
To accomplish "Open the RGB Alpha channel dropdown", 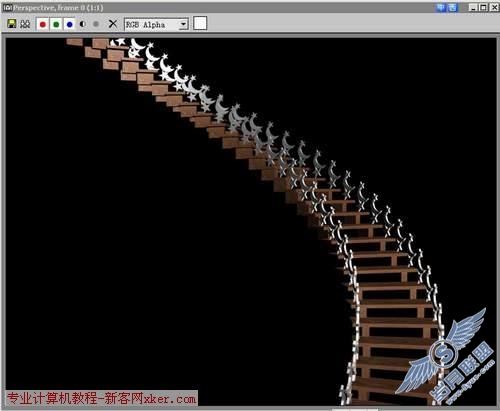I will coord(156,24).
